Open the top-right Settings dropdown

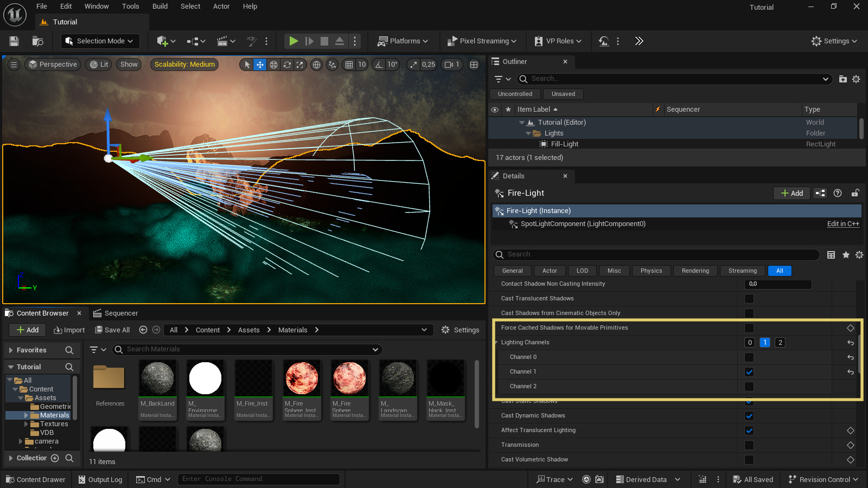[834, 41]
